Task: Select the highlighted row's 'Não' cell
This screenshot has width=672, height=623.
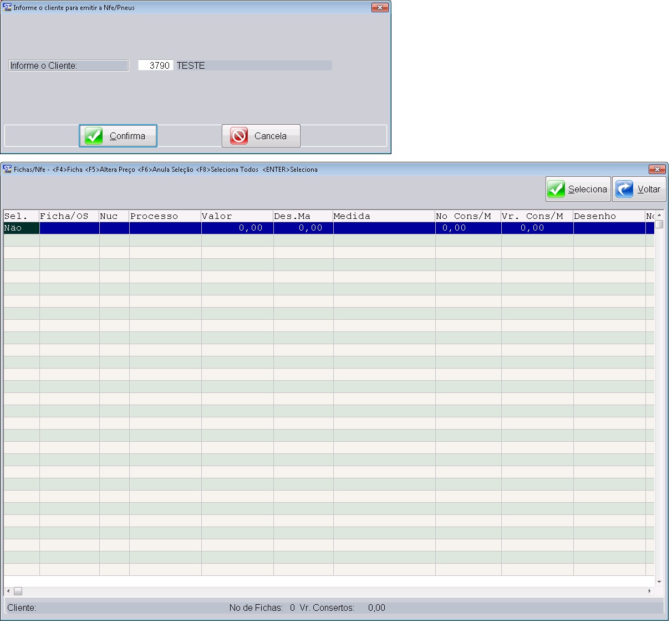Action: click(21, 228)
